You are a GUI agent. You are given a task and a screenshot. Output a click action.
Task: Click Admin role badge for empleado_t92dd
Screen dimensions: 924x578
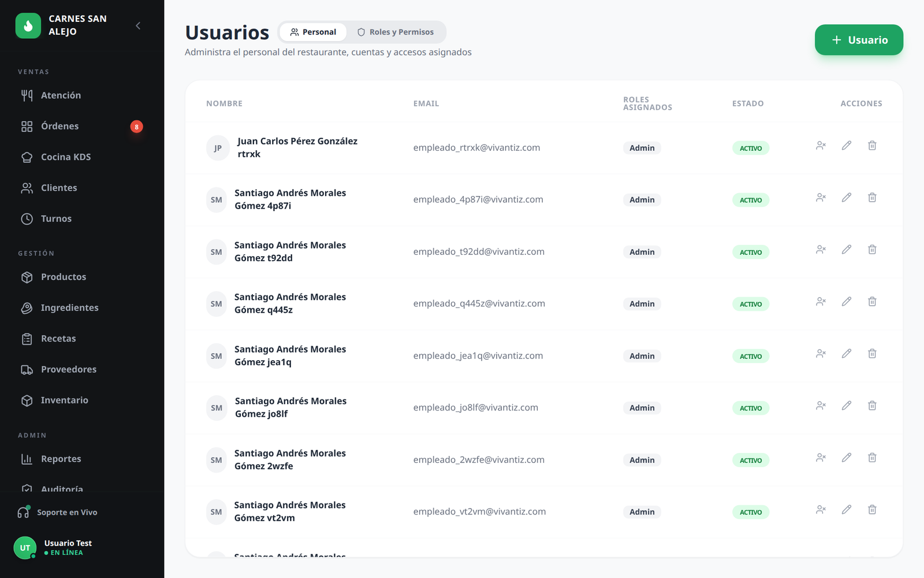(x=642, y=252)
